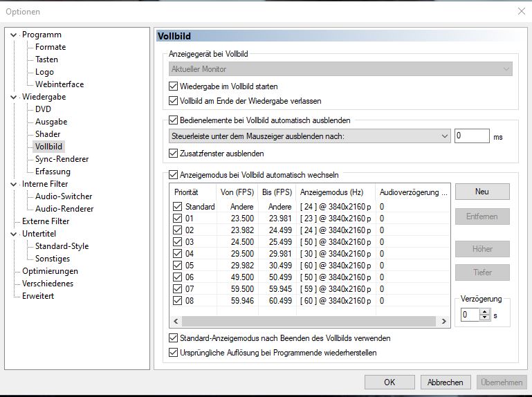The height and width of the screenshot is (397, 532).
Task: Click the Höher button
Action: 482,249
